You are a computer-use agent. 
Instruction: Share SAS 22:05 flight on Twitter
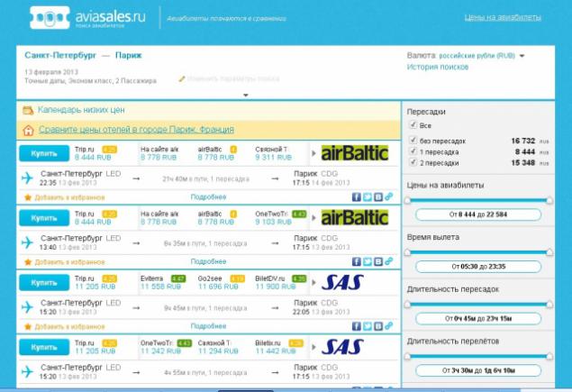coord(368,326)
